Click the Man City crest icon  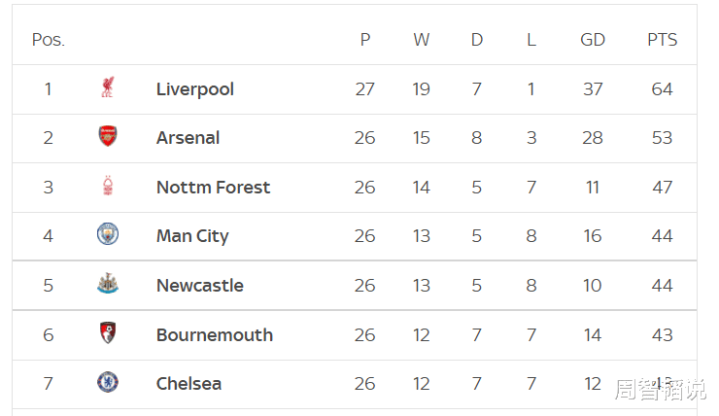107,235
